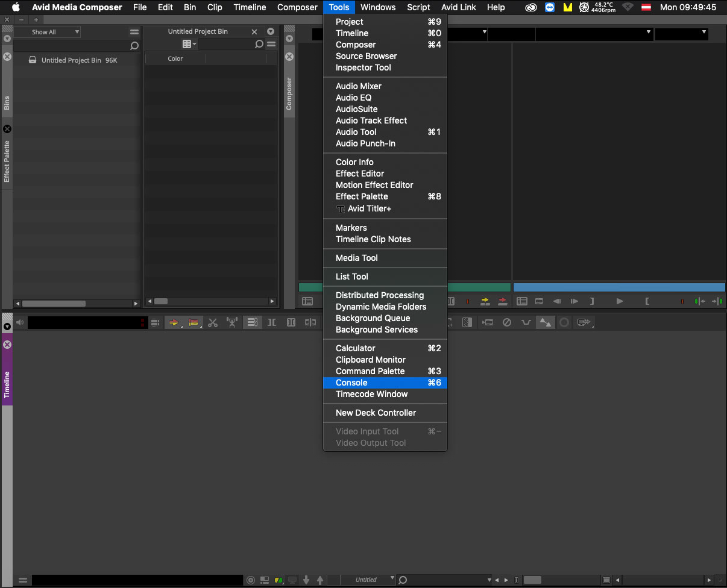Click the Creative Cloud icon in macOS menu bar
This screenshot has width=727, height=588.
(531, 7)
